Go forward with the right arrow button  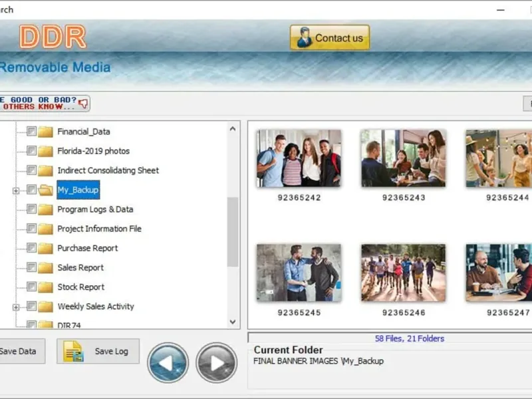point(217,362)
